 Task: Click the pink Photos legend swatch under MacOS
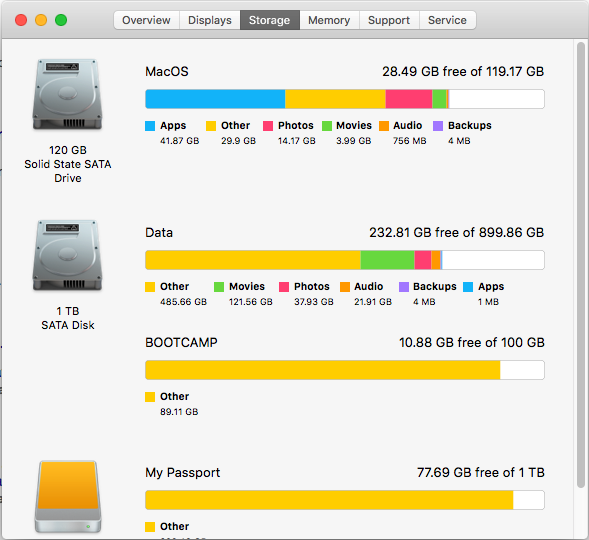coord(268,126)
